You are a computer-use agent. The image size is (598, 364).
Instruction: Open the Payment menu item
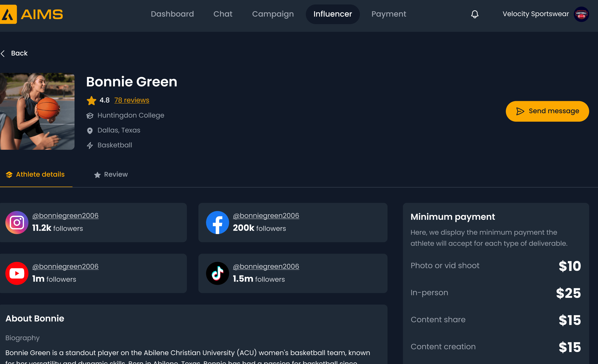coord(389,14)
